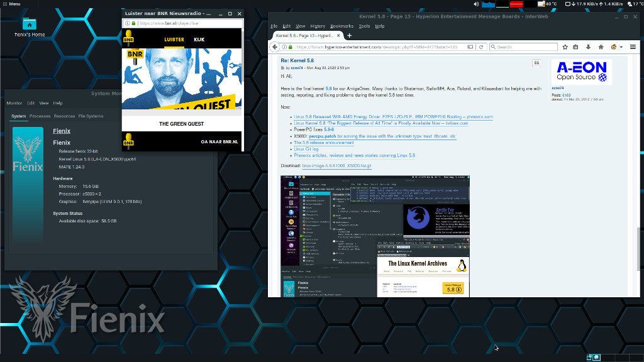
Task: Click the BNR microphone logo in player footer
Action: [128, 141]
